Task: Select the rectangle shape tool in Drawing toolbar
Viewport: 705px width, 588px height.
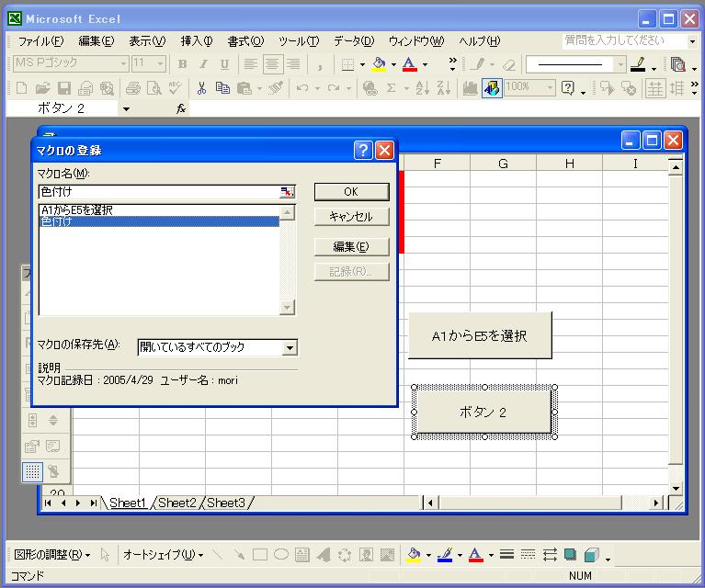Action: click(260, 555)
